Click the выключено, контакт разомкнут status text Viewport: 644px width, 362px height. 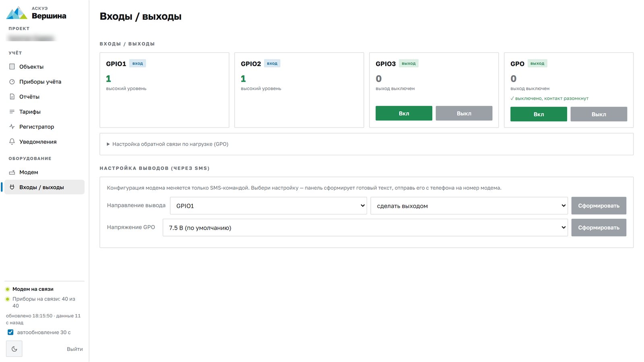click(549, 99)
